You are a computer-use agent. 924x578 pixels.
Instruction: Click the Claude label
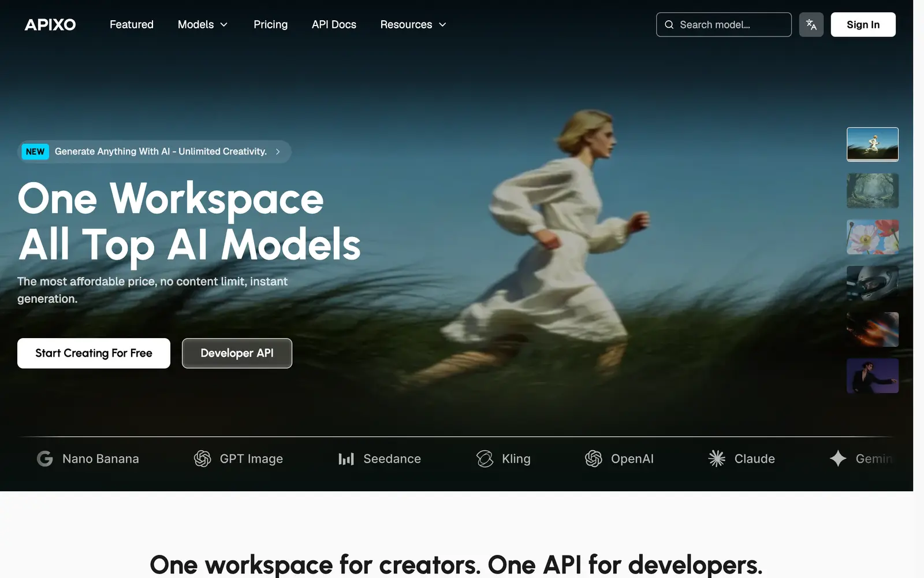coord(754,458)
